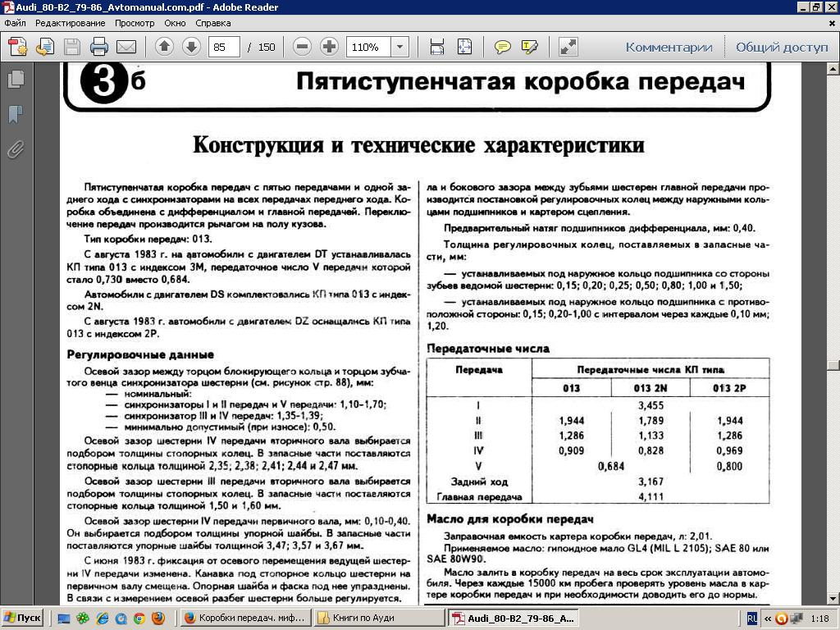The height and width of the screenshot is (630, 840).
Task: Open the Общий доступ pane
Action: point(782,47)
